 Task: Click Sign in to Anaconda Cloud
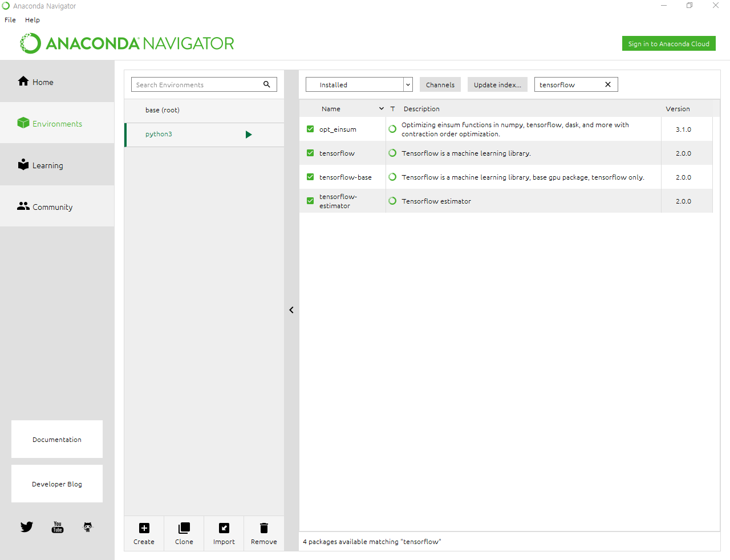click(669, 43)
